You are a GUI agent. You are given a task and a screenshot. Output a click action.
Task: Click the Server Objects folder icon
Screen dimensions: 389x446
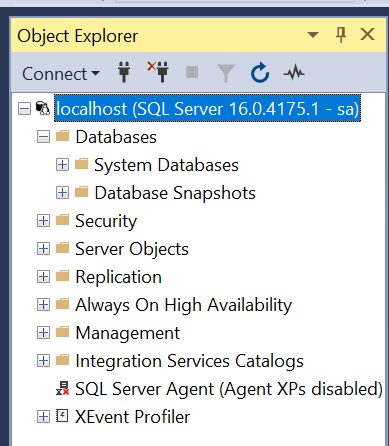[62, 248]
